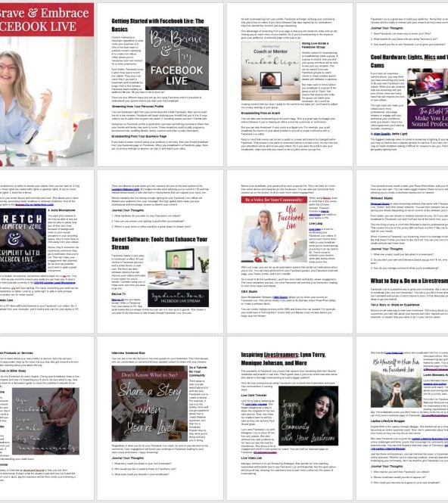Click the 'What to Say & Do on a Livestream' heading
This screenshot has height=503, width=448.
click(x=409, y=281)
